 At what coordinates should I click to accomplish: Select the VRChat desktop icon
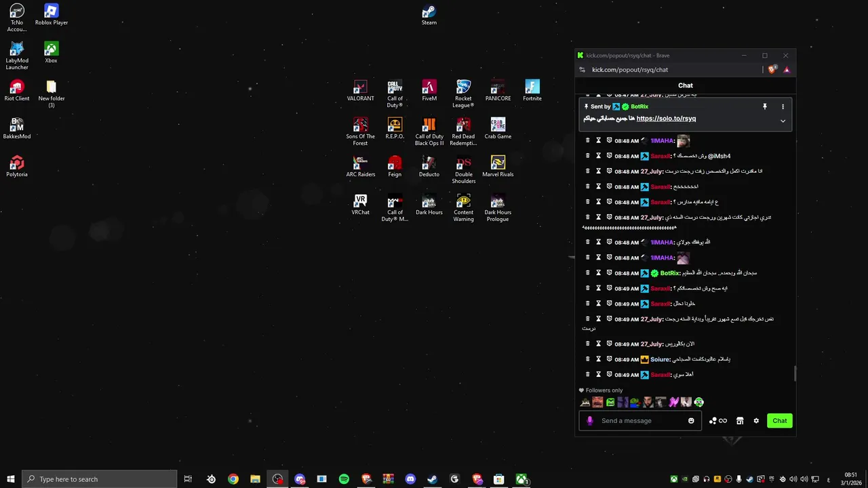click(360, 205)
